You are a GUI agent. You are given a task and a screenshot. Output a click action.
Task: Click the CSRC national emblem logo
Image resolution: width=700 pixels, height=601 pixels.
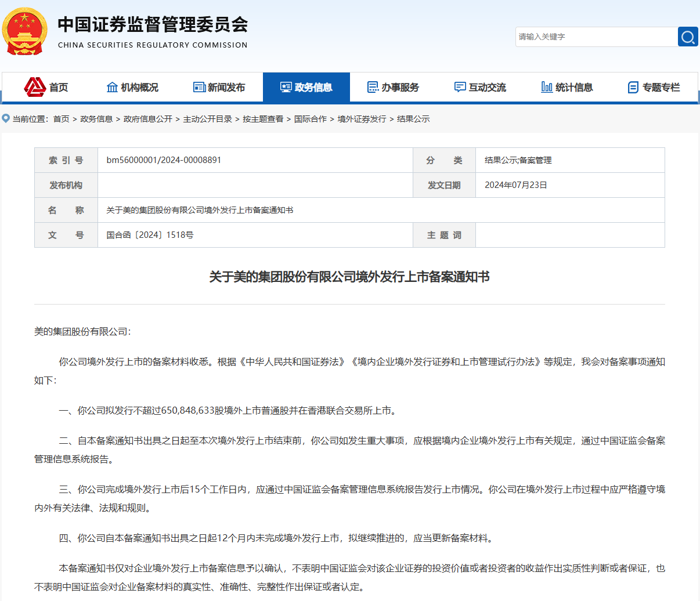point(24,31)
